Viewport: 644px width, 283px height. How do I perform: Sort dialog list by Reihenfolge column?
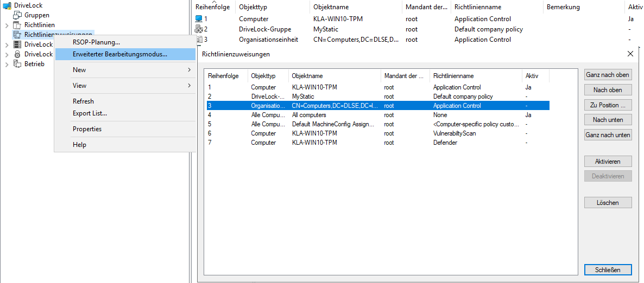[x=226, y=76]
